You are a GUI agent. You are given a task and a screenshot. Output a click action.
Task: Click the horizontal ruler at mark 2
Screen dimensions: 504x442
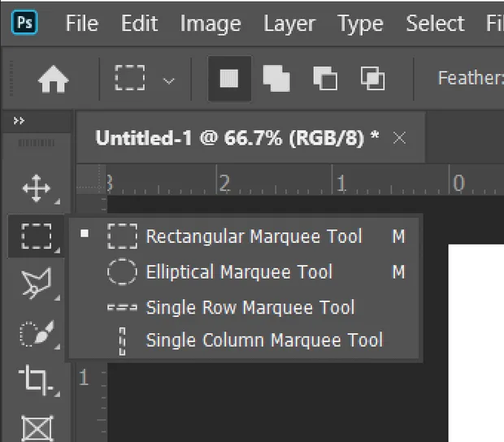pyautogui.click(x=224, y=184)
